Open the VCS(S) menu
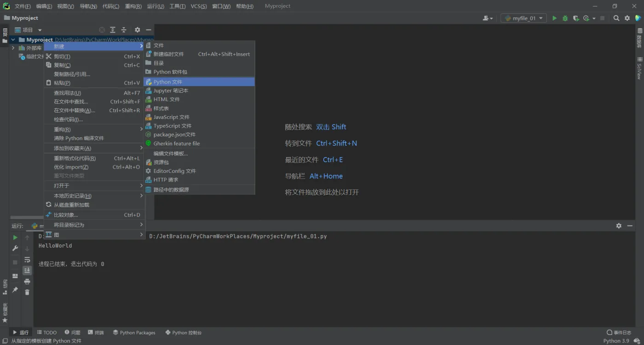The image size is (644, 345). click(198, 6)
